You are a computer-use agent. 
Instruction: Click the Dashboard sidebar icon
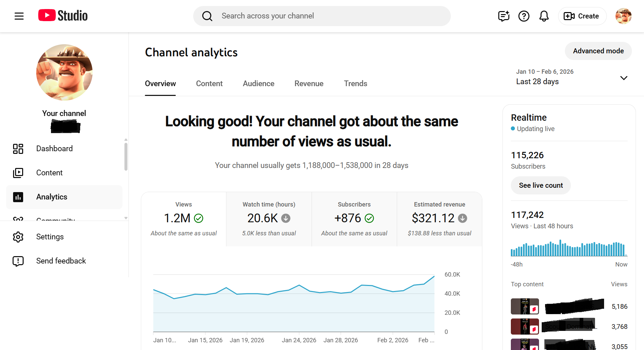tap(18, 149)
